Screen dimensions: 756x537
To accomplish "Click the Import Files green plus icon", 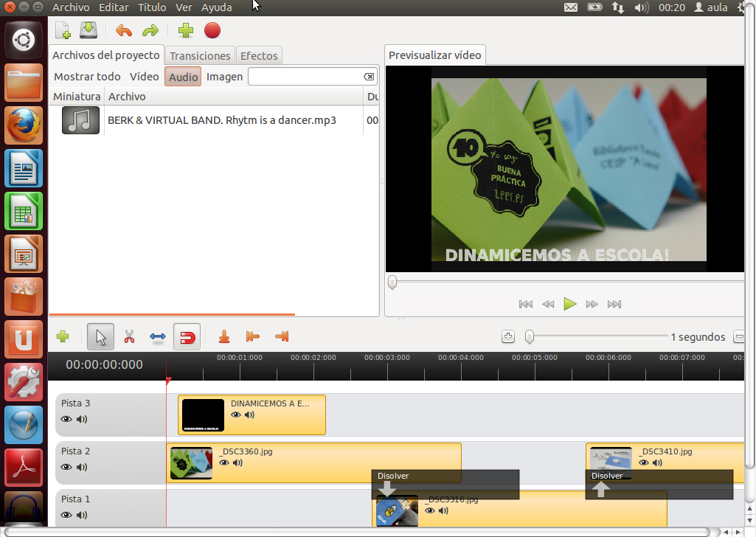I will click(186, 30).
